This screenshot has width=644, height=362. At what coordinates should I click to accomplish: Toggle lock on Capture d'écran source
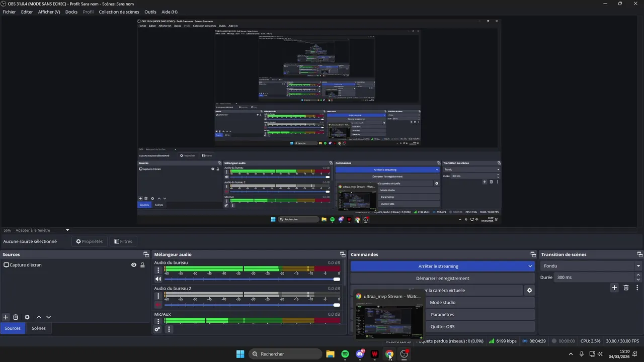(x=142, y=265)
